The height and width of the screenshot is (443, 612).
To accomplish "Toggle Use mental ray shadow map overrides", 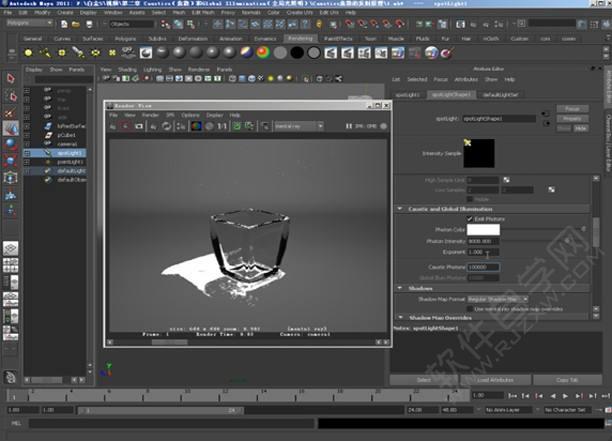I will 471,307.
